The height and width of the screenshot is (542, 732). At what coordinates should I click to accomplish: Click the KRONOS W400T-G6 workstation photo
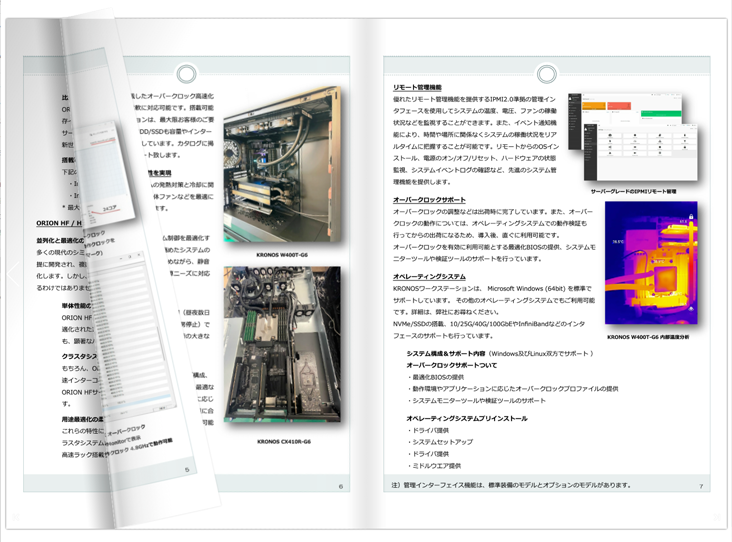point(282,164)
